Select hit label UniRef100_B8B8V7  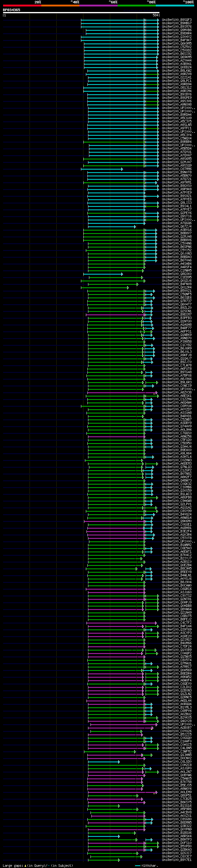177,233
